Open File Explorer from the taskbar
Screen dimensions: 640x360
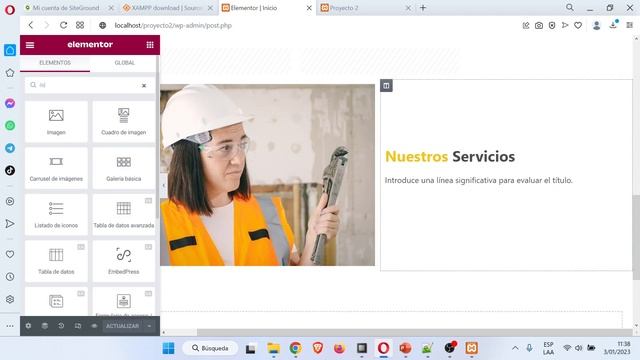tap(273, 348)
